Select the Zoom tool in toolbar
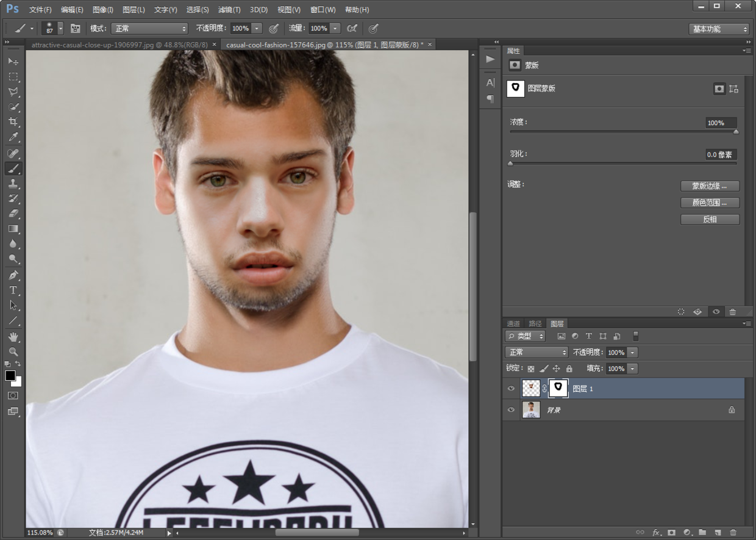Screen dimensions: 756x540 click(13, 352)
